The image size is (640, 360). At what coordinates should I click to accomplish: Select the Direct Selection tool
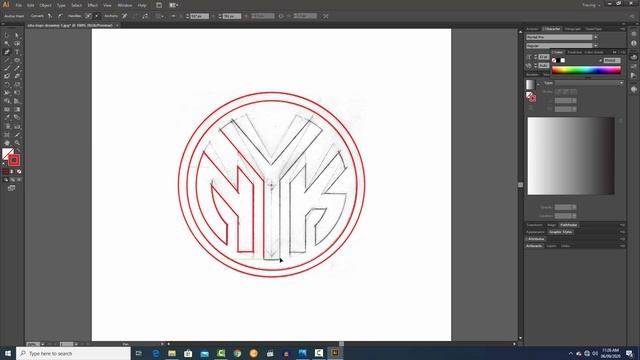[17, 36]
